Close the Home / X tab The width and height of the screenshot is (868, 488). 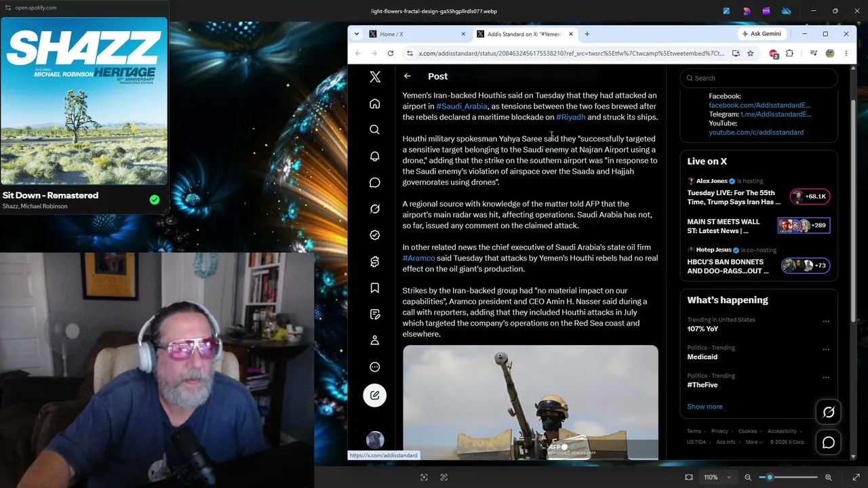click(x=464, y=34)
